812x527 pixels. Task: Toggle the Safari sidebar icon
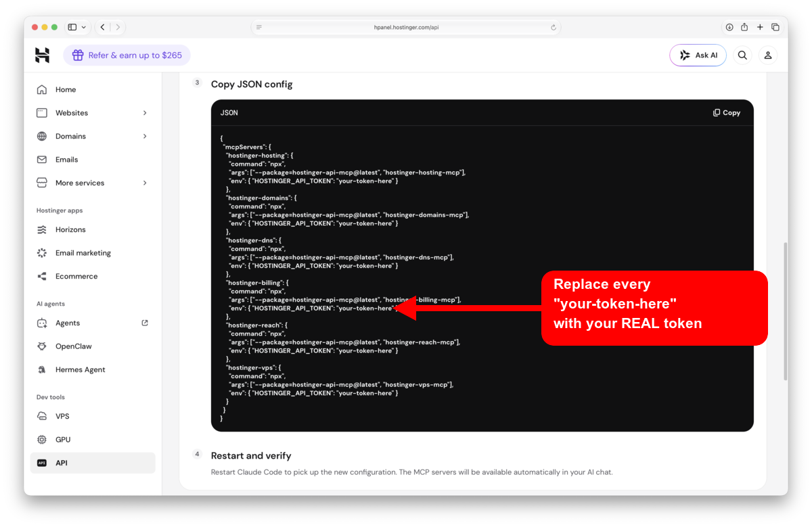[72, 27]
